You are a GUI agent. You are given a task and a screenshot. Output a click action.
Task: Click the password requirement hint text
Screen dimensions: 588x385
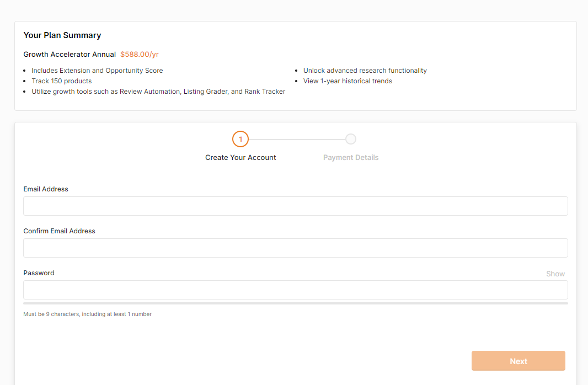pyautogui.click(x=87, y=314)
